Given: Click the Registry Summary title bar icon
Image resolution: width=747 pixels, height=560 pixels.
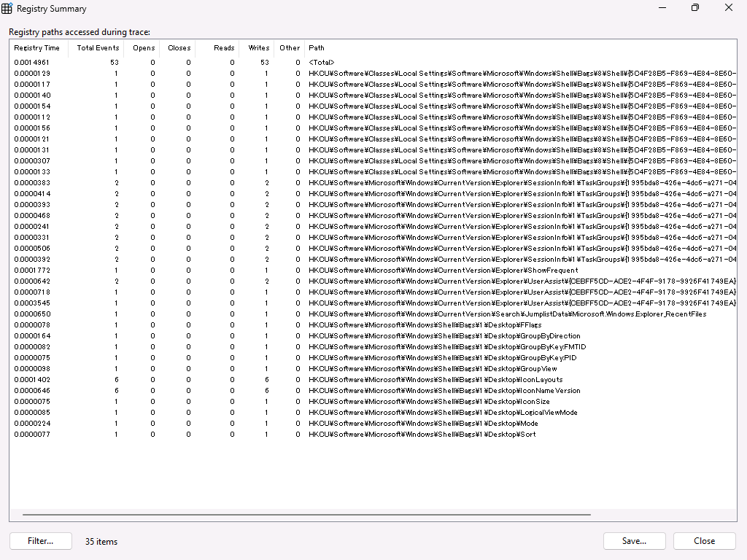Looking at the screenshot, I should click(x=7, y=8).
